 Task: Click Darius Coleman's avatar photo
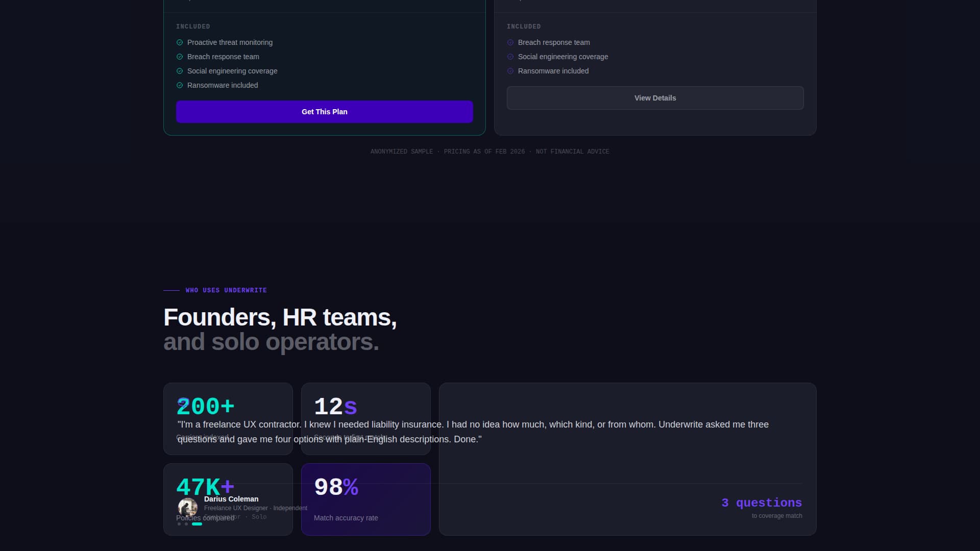pos(188,507)
